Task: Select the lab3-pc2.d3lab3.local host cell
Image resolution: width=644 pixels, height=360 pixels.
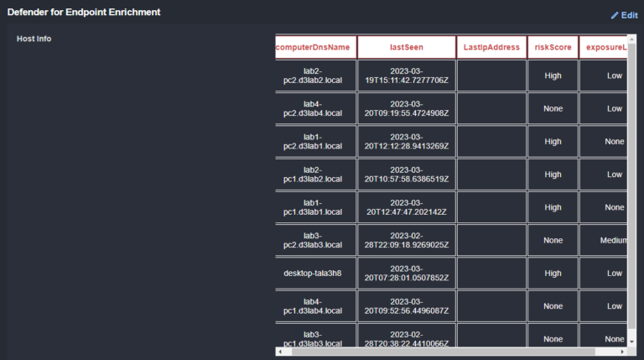Action: coord(315,240)
